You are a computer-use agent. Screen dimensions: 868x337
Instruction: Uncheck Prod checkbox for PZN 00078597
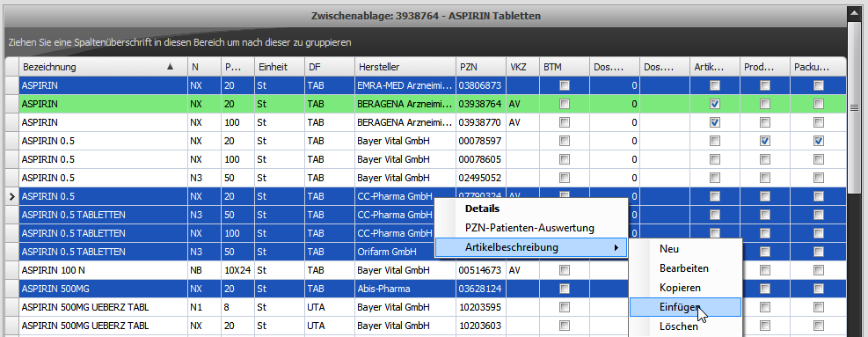coord(765,141)
